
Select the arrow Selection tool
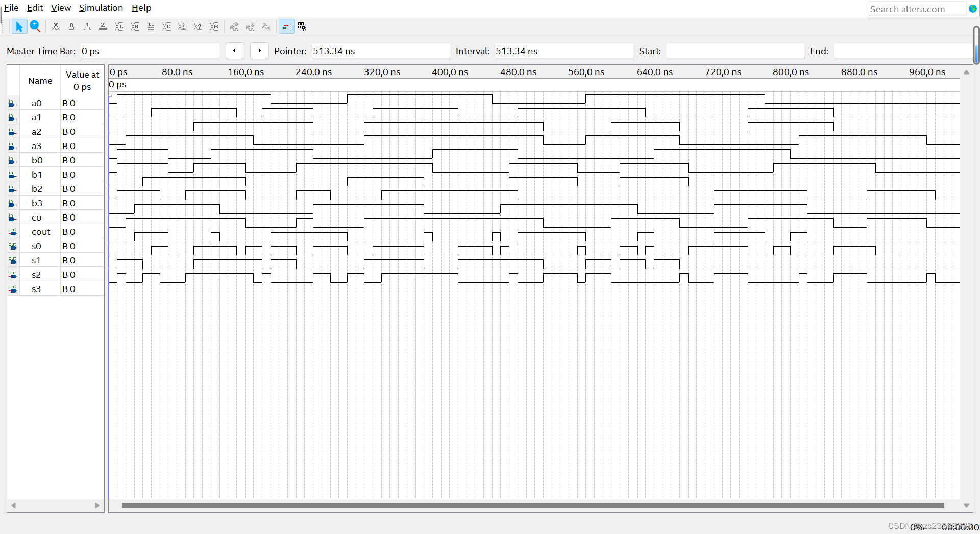pyautogui.click(x=19, y=27)
